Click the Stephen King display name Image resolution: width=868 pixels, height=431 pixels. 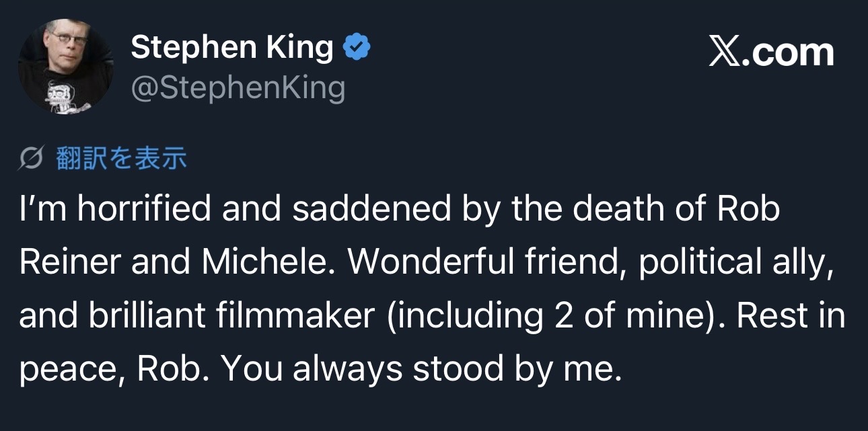click(232, 48)
